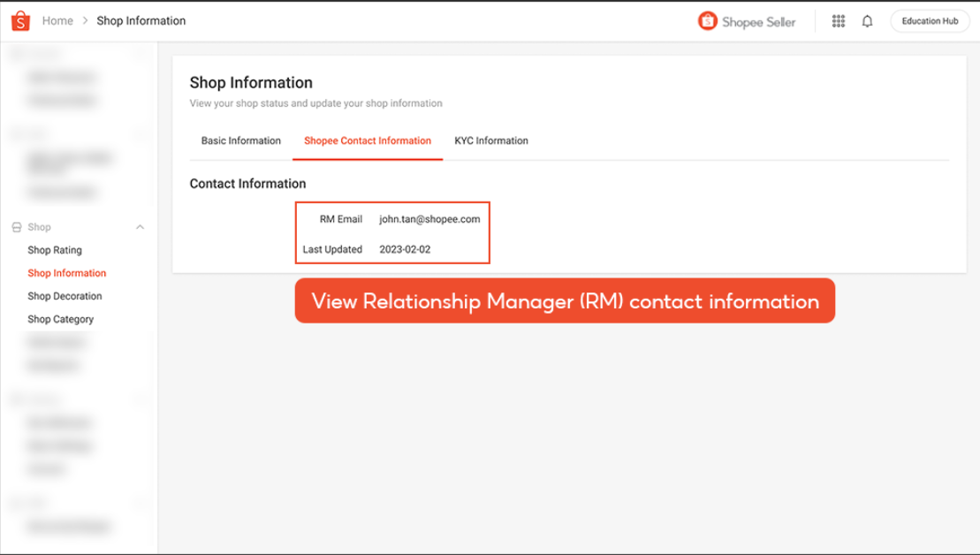
Task: Select the highlighted Shop Information sidebar entry
Action: [x=66, y=272]
